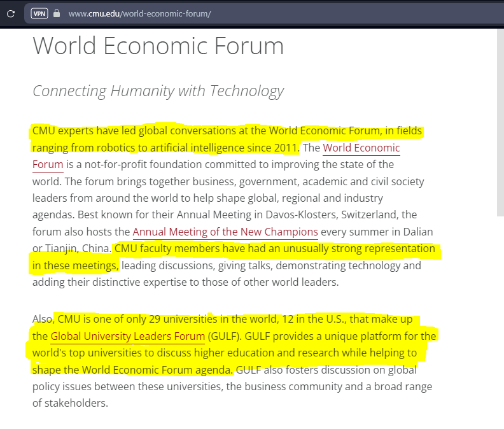Viewport: 504px width, 429px height.
Task: Open Global University Leaders Forum link
Action: pos(128,336)
